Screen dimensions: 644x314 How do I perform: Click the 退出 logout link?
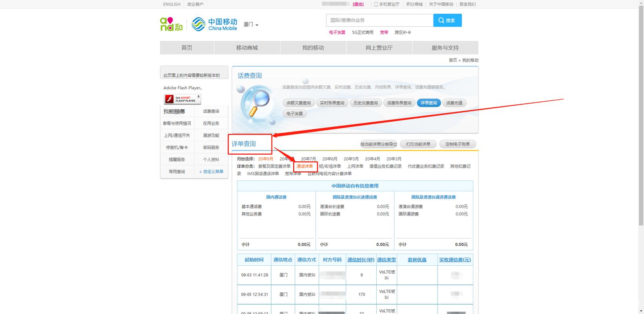(358, 4)
